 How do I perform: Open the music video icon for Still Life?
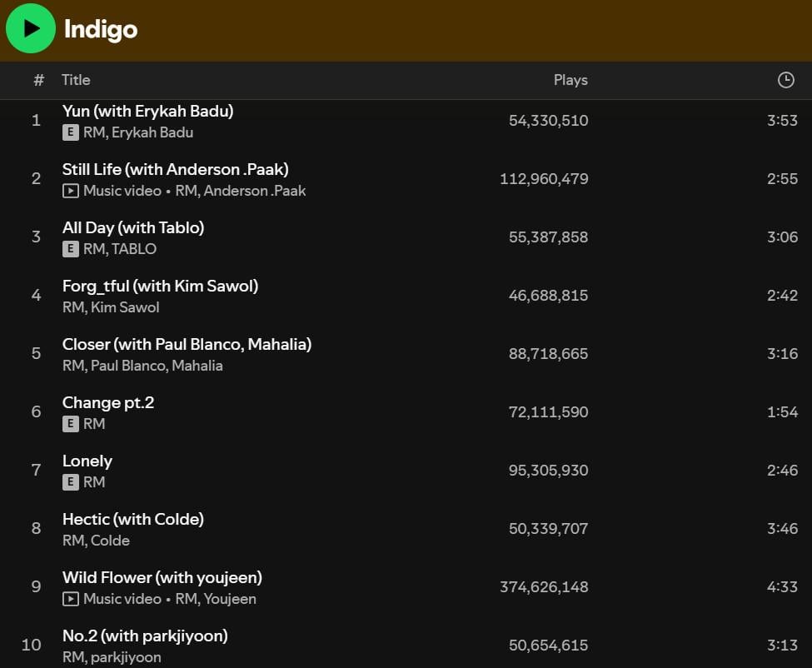(71, 190)
